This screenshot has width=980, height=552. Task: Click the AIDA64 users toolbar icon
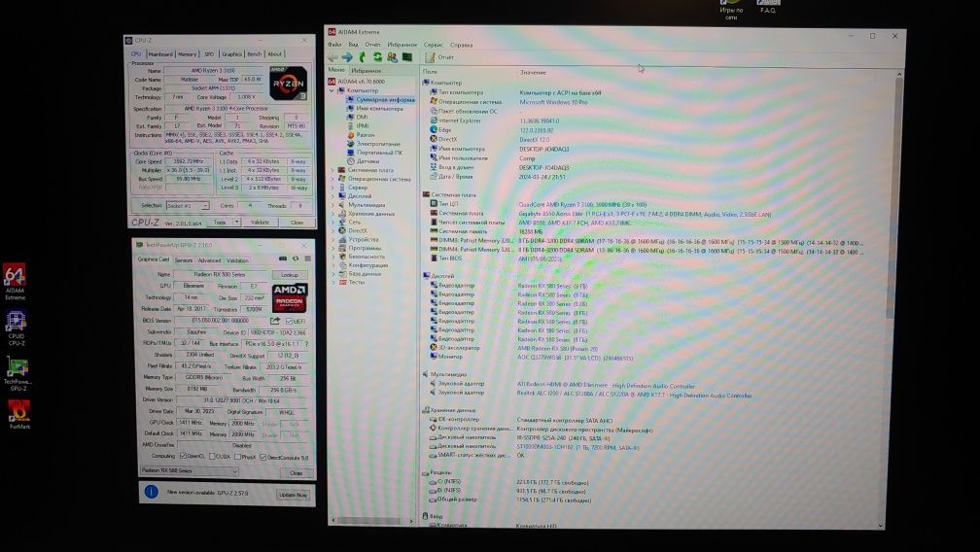pos(392,57)
